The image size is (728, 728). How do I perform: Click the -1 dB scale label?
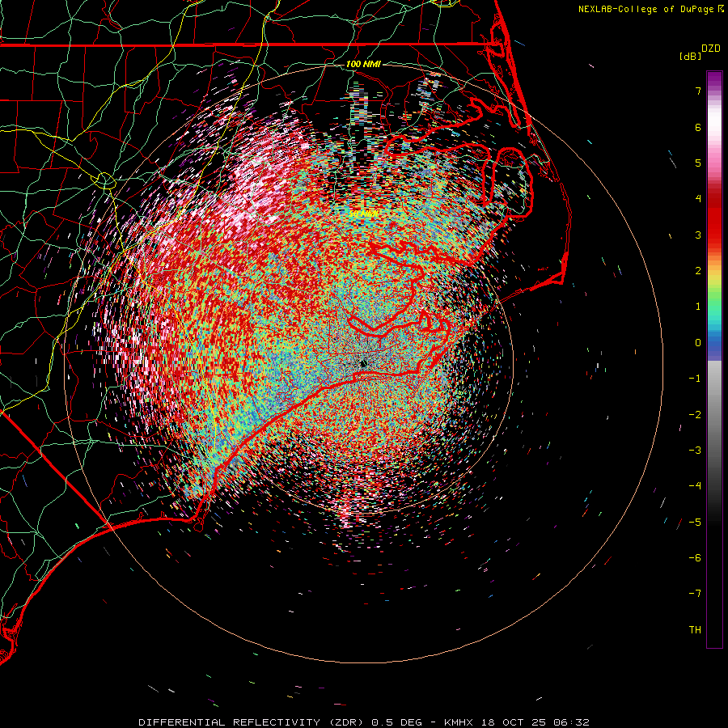pyautogui.click(x=695, y=379)
